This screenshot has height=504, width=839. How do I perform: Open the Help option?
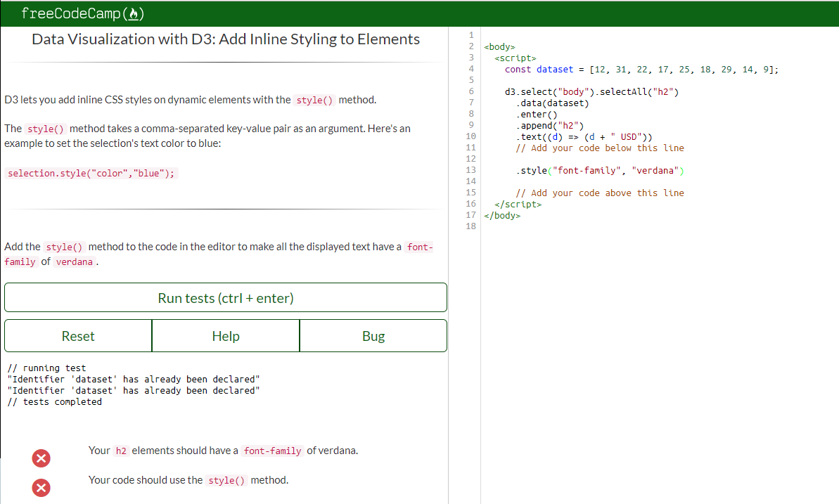[225, 335]
